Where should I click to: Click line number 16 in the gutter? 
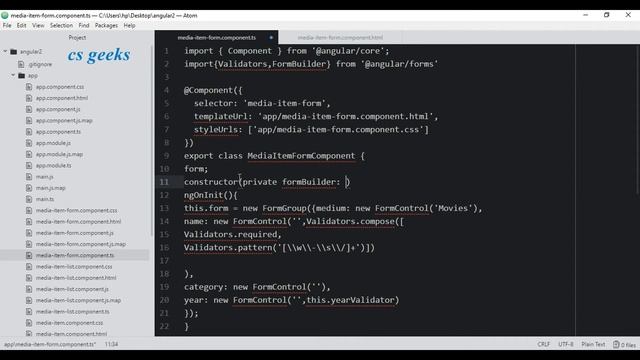point(164,247)
